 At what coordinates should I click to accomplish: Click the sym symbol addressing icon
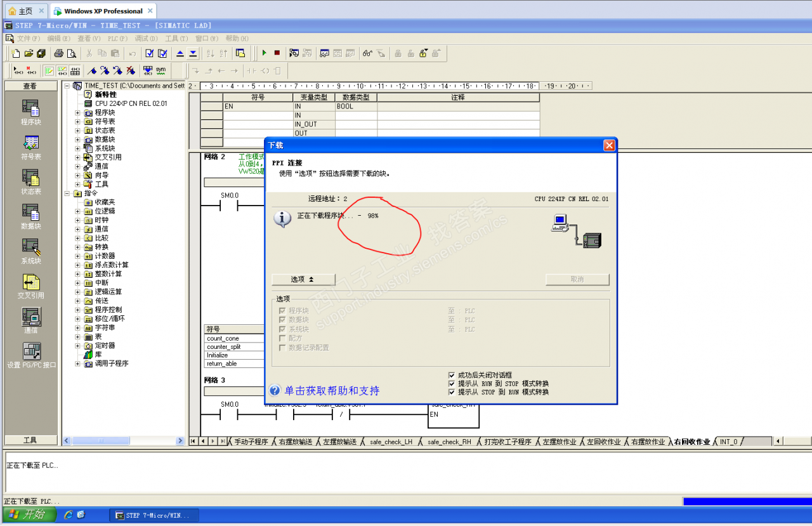click(x=160, y=70)
